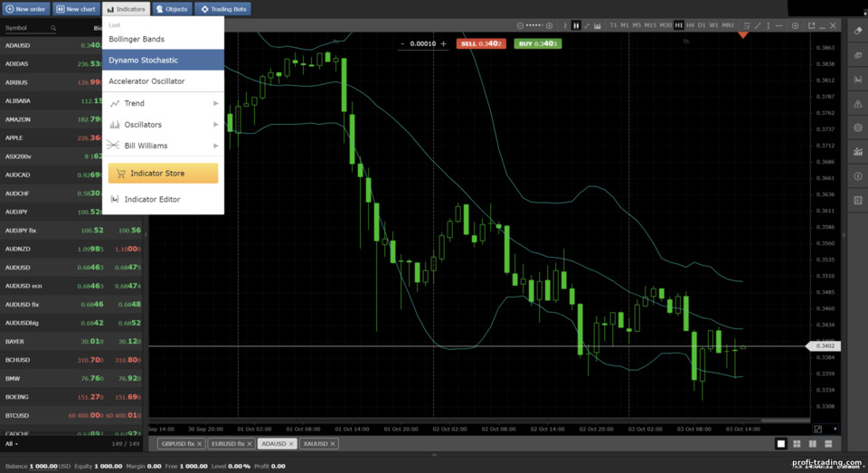Click the symbol search magnifier icon
The image size is (868, 473).
pyautogui.click(x=53, y=28)
